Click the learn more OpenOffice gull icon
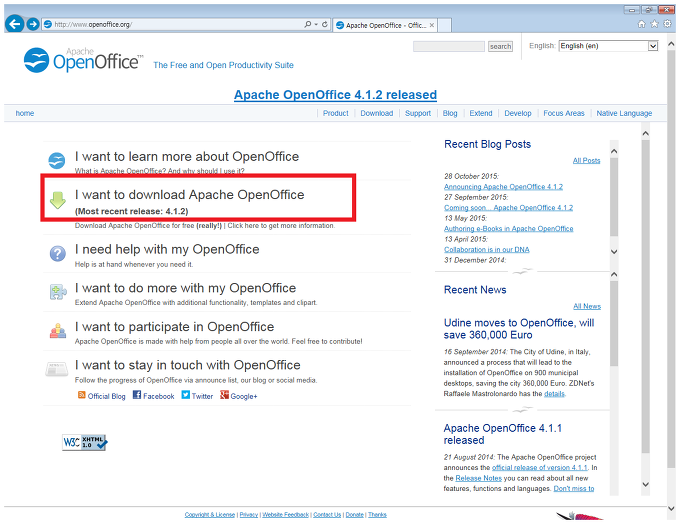The width and height of the screenshot is (680, 524). (57, 160)
